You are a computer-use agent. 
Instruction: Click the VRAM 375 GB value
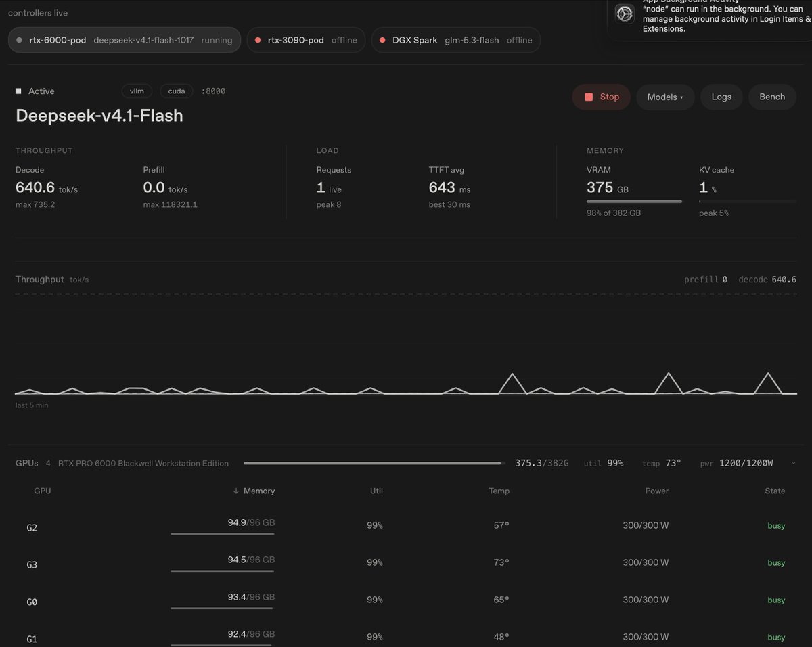point(608,187)
